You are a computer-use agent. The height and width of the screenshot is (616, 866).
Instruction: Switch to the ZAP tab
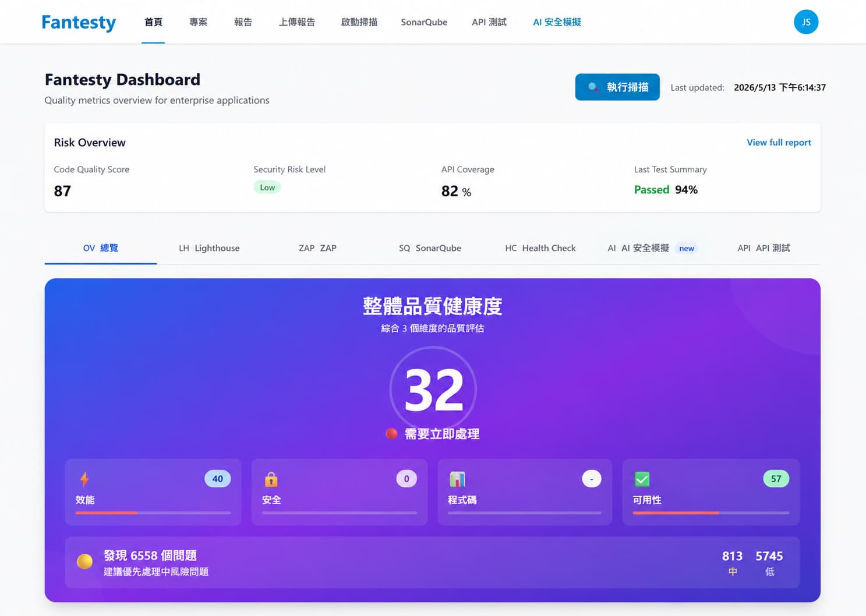pos(317,248)
